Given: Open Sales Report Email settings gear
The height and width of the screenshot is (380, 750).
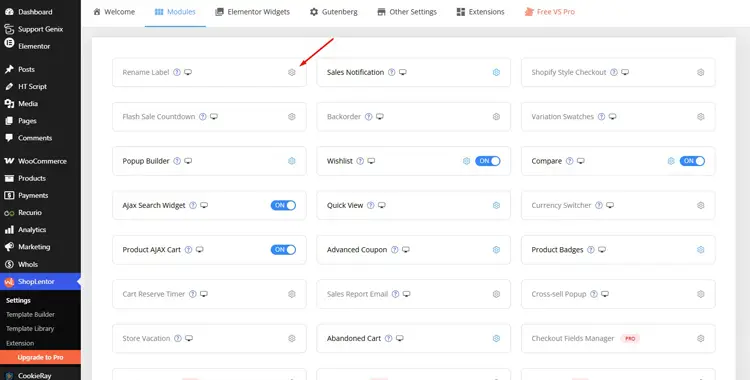Looking at the screenshot, I should [x=496, y=294].
